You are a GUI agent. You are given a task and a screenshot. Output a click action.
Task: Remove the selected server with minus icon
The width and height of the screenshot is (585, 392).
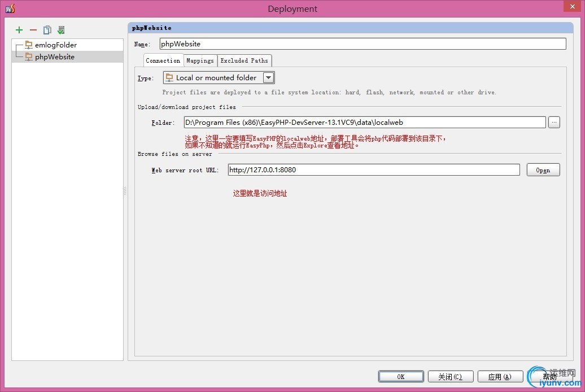pyautogui.click(x=33, y=30)
